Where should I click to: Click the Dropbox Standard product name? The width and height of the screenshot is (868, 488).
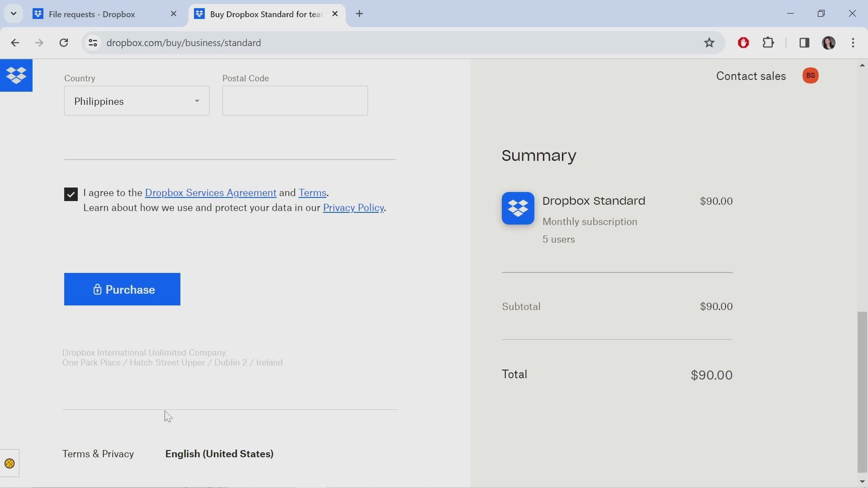click(594, 201)
